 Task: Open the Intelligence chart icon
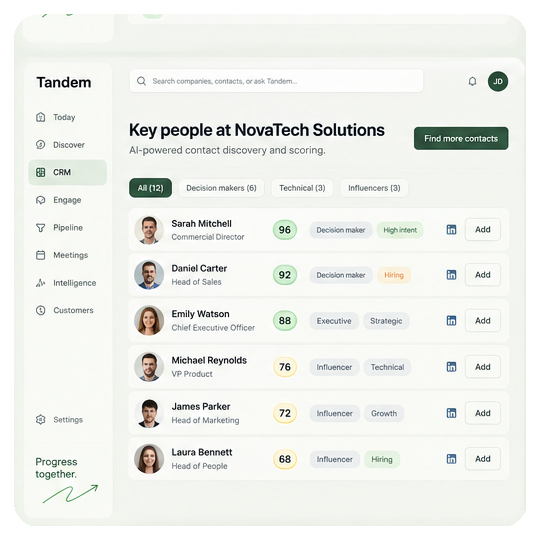[41, 283]
